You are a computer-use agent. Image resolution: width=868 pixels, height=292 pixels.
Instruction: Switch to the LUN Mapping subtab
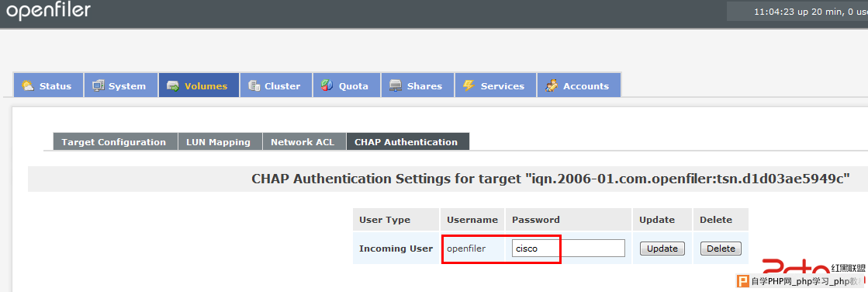(220, 142)
